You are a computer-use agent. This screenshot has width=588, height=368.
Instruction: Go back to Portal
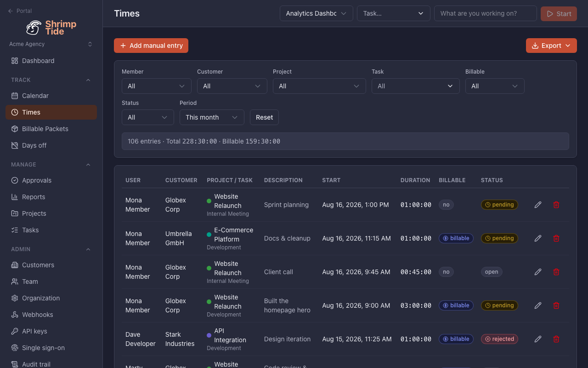[20, 11]
